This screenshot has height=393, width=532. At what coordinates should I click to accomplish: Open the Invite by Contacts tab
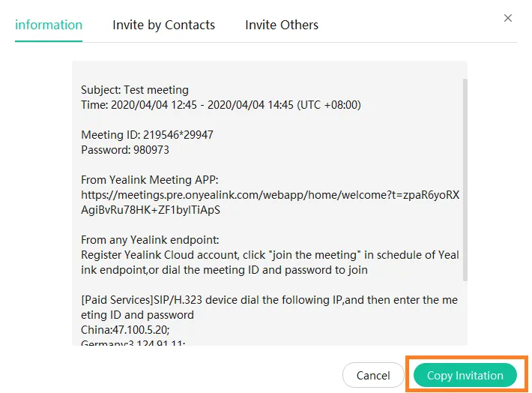coord(163,25)
